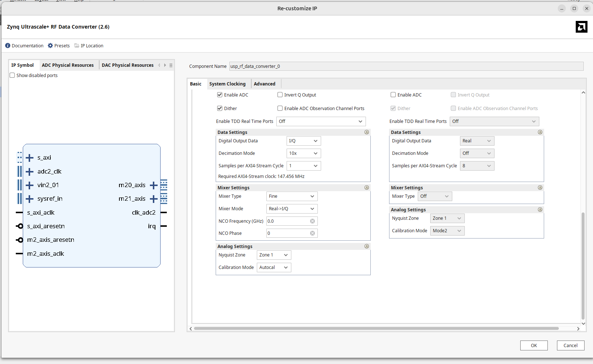The image size is (593, 364).
Task: Open the Decimation Mode 10x dropdown
Action: tap(303, 153)
